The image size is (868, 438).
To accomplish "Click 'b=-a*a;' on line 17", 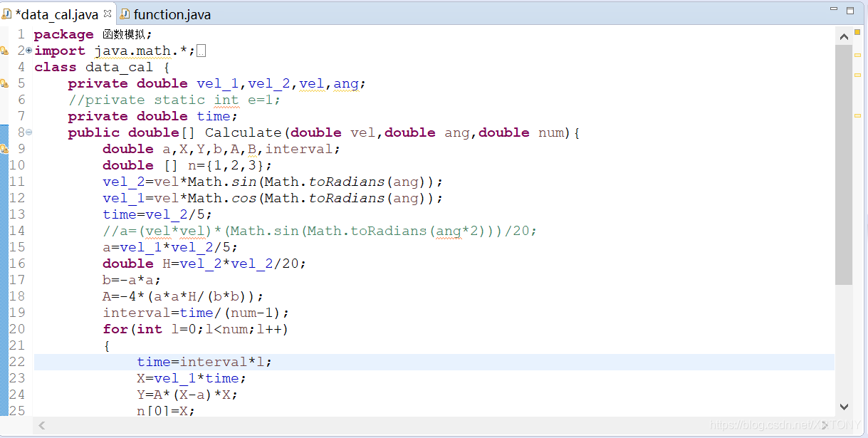I will (132, 280).
